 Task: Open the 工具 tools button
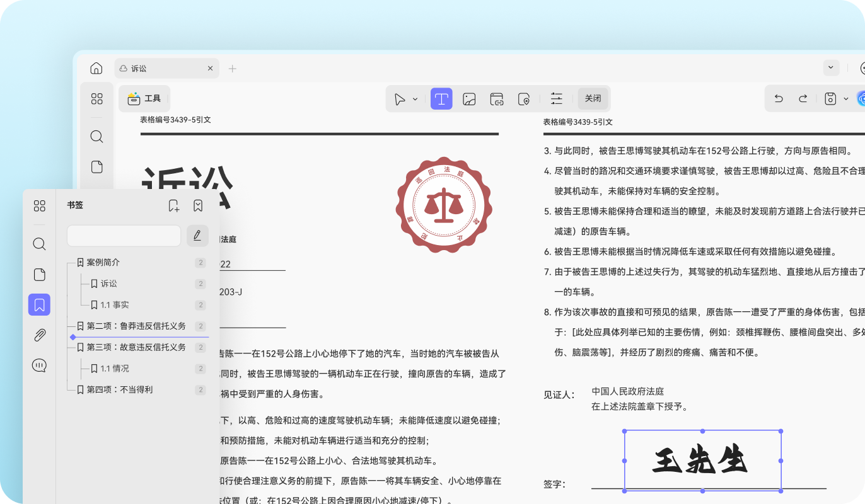[144, 98]
